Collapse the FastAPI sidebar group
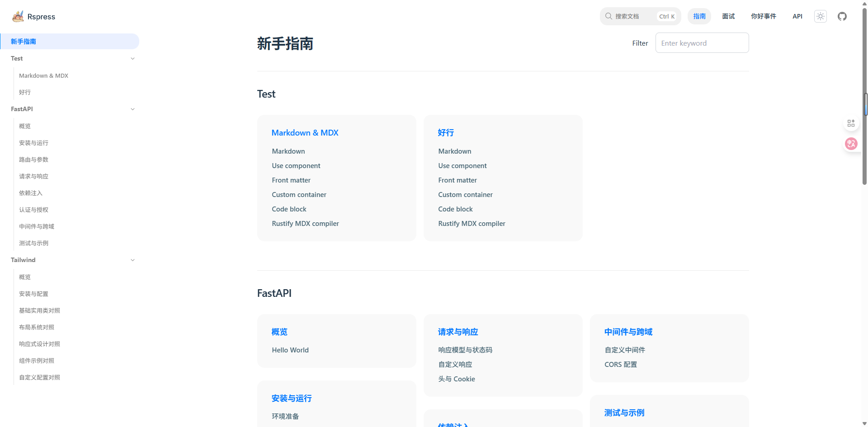Screen dimensions: 868x427 coord(132,109)
